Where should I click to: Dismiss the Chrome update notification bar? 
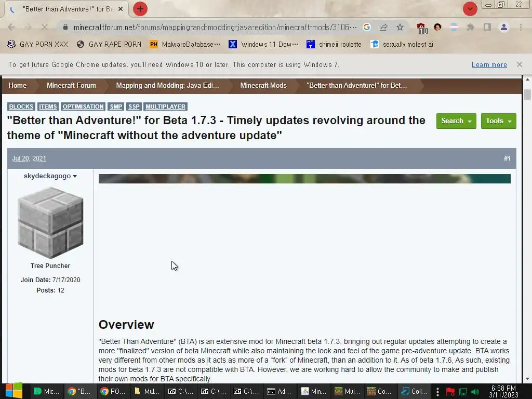[x=520, y=64]
